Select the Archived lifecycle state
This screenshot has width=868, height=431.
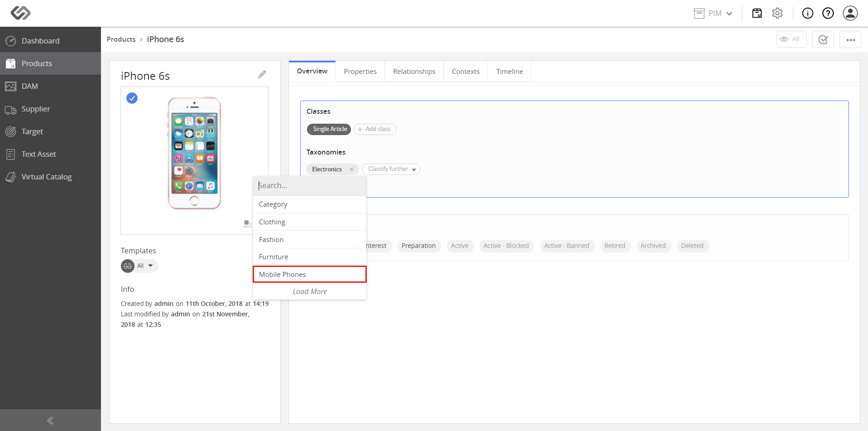(x=653, y=246)
